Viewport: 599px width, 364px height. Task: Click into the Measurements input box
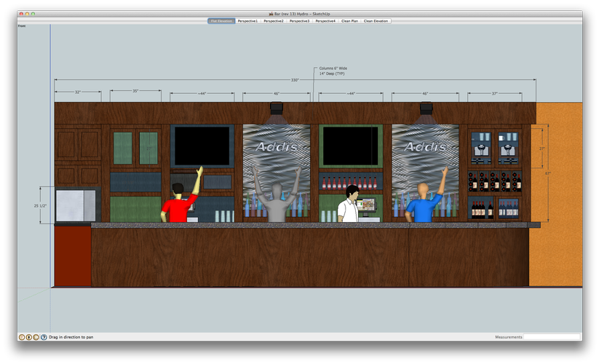[552, 337]
